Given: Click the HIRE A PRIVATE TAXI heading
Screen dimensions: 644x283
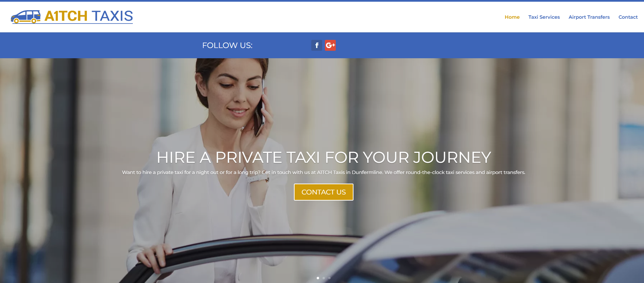Looking at the screenshot, I should (x=324, y=157).
